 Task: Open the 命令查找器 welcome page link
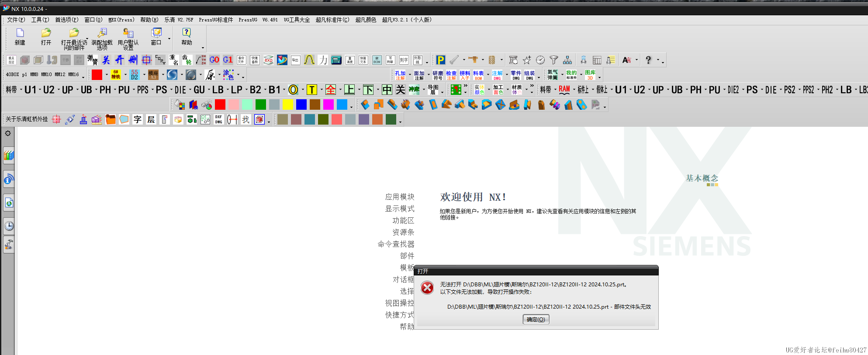(396, 244)
